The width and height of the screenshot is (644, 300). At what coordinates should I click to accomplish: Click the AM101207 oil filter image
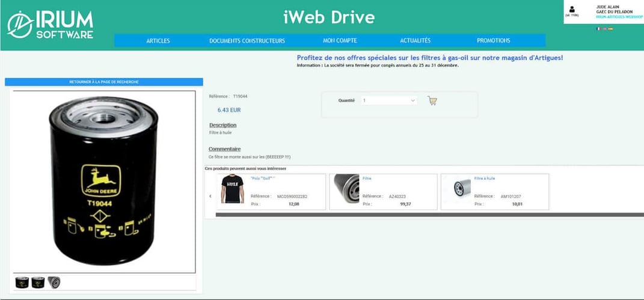coord(462,188)
